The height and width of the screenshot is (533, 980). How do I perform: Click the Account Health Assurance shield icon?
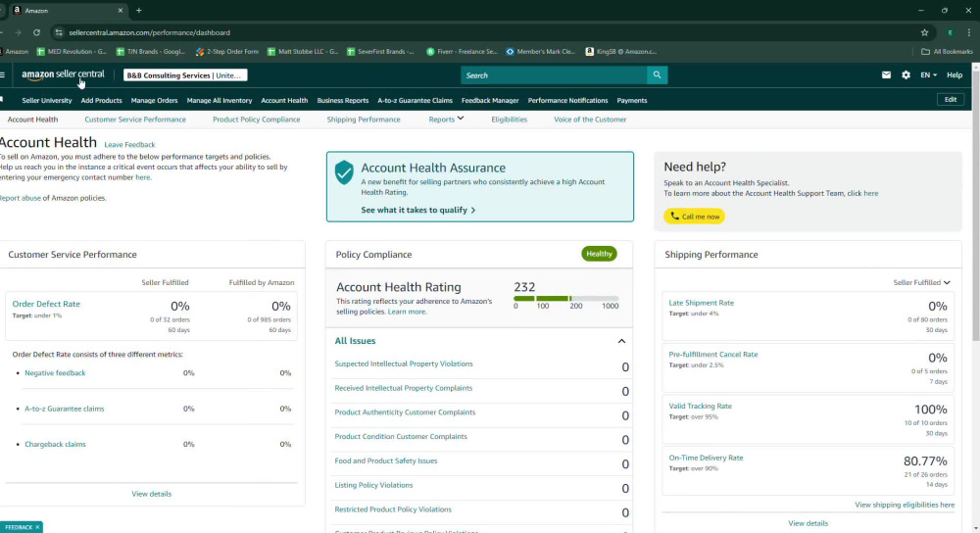tap(344, 171)
